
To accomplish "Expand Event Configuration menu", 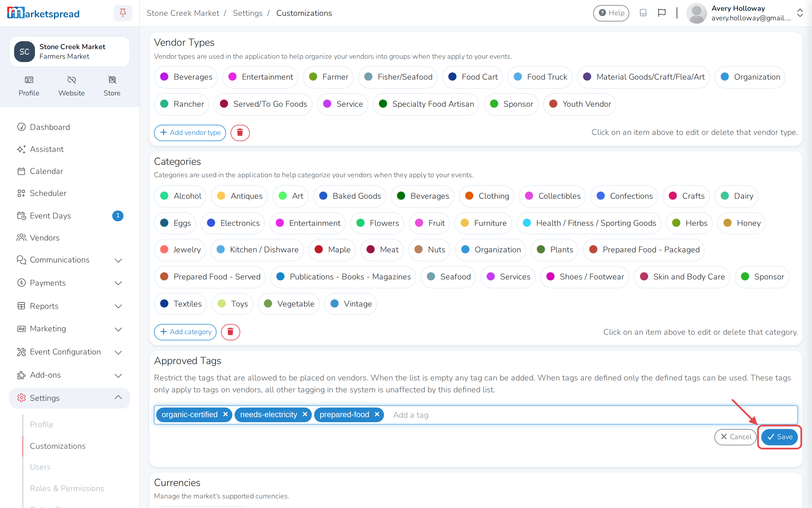I will point(69,352).
